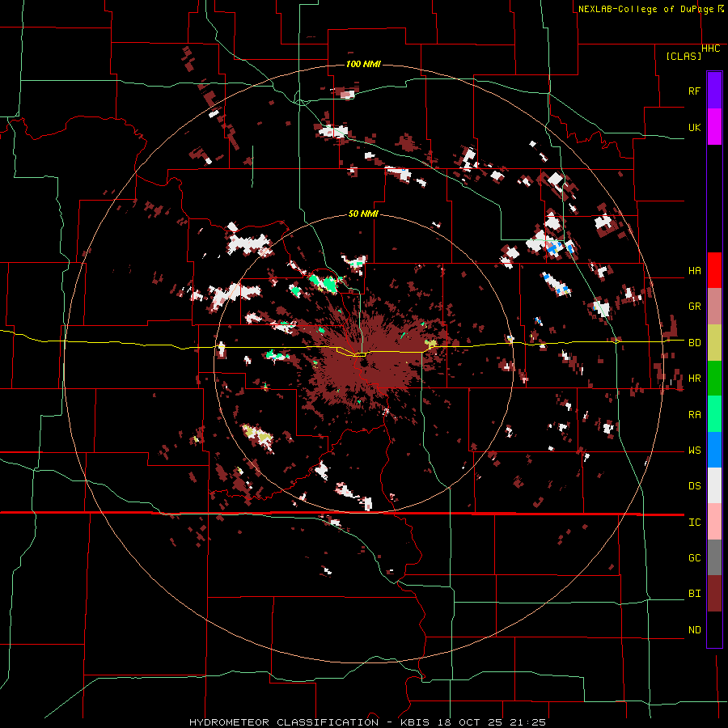Select the IC pink legend swatch
728x728 pixels.
coord(714,522)
